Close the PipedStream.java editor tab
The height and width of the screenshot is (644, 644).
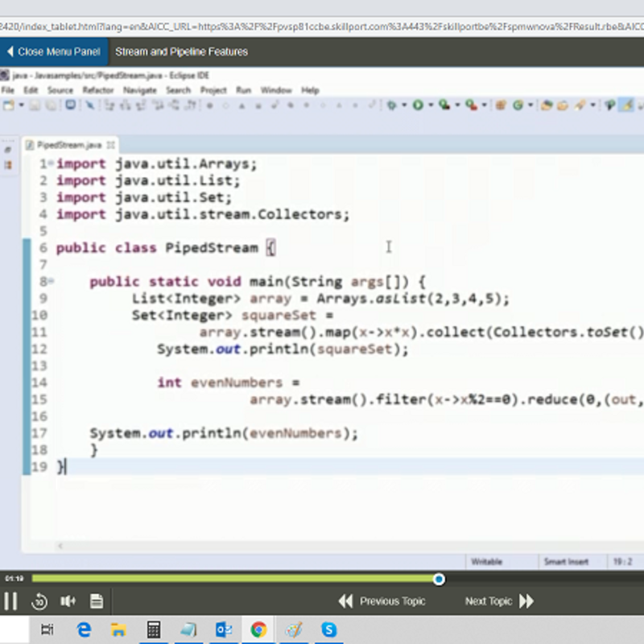[110, 145]
